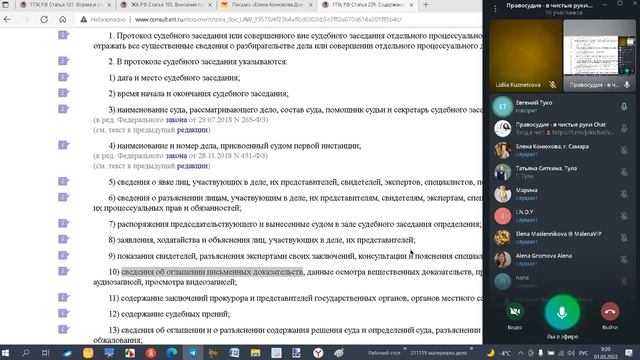The width and height of the screenshot is (640, 360).
Task: Switch to tab ГПК РФ Статья 131
Action: [65, 5]
